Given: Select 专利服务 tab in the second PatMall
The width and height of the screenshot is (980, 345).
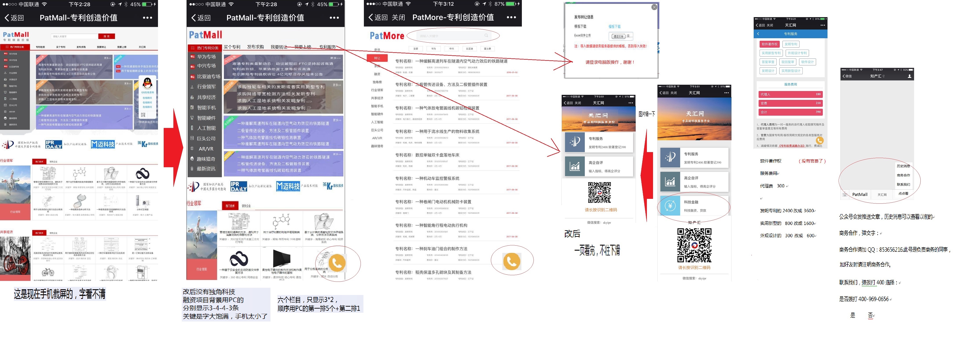Looking at the screenshot, I should coord(328,47).
